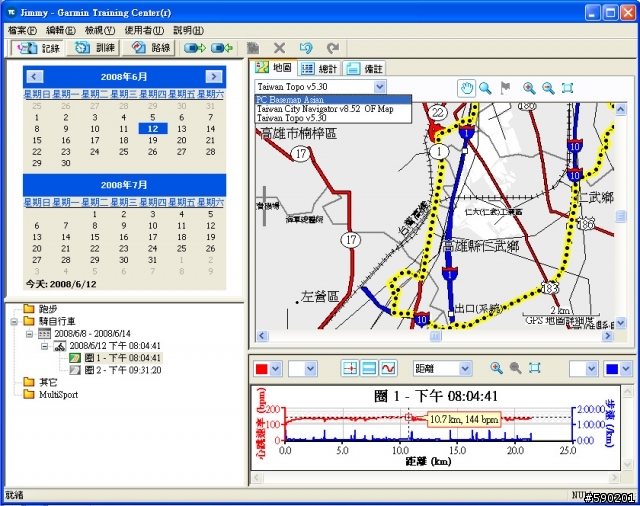Open the 訓練 (Workouts) toolbar button

pos(94,48)
